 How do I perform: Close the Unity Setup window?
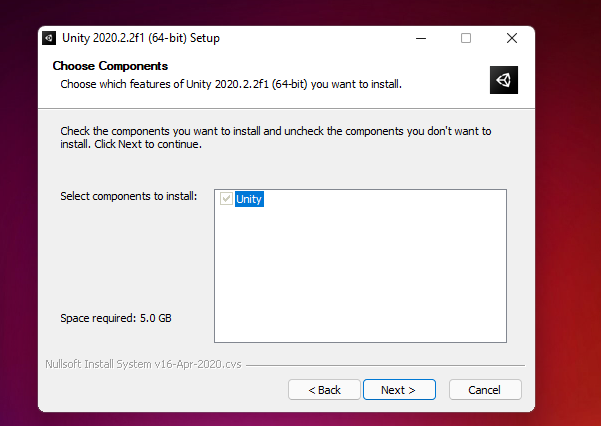point(512,38)
